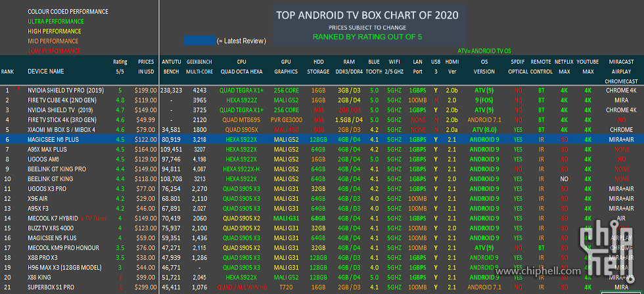This screenshot has width=644, height=294.
Task: Select the 'BEELINK GT KING PRO' device cell
Action: point(56,169)
